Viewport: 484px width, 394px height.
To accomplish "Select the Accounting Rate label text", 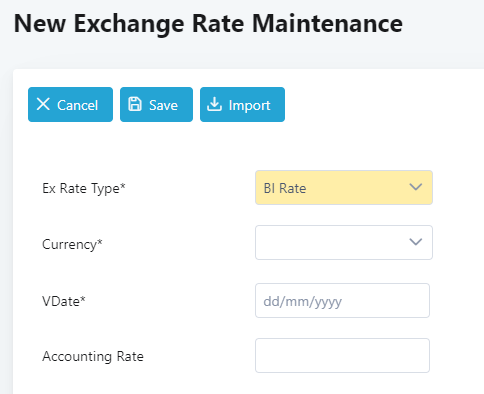I will pyautogui.click(x=93, y=356).
